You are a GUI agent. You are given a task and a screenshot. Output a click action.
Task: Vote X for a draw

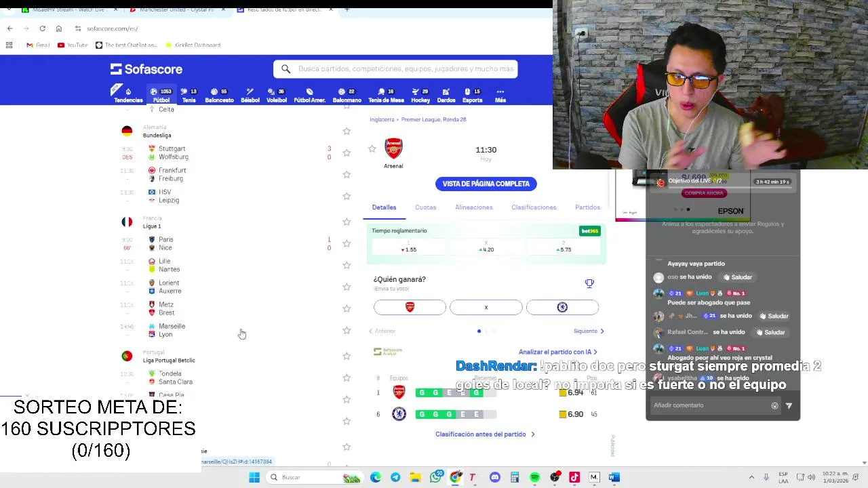click(x=486, y=308)
